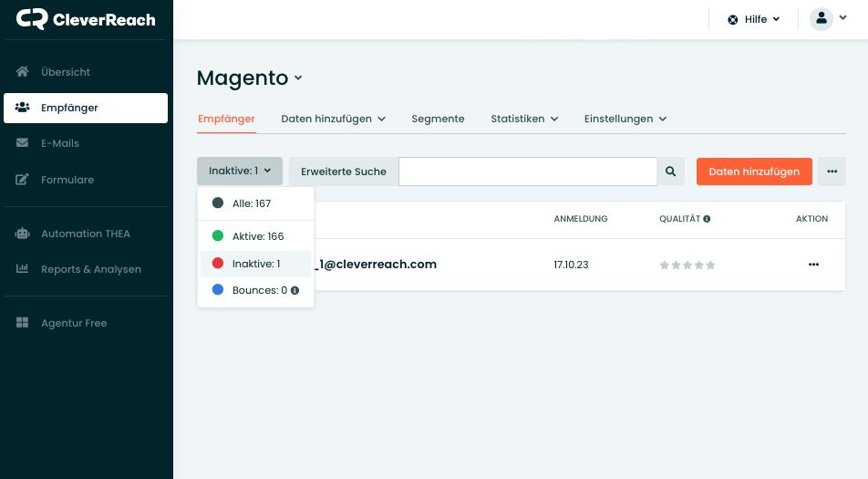Click the lifebuoy help icon
The width and height of the screenshot is (868, 479).
(x=733, y=20)
